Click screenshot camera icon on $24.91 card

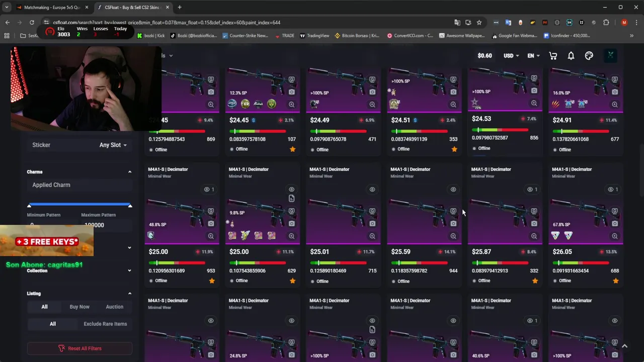(615, 92)
